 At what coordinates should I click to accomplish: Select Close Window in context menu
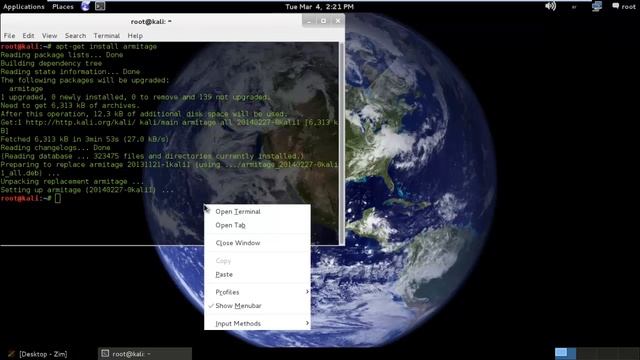[x=257, y=243]
